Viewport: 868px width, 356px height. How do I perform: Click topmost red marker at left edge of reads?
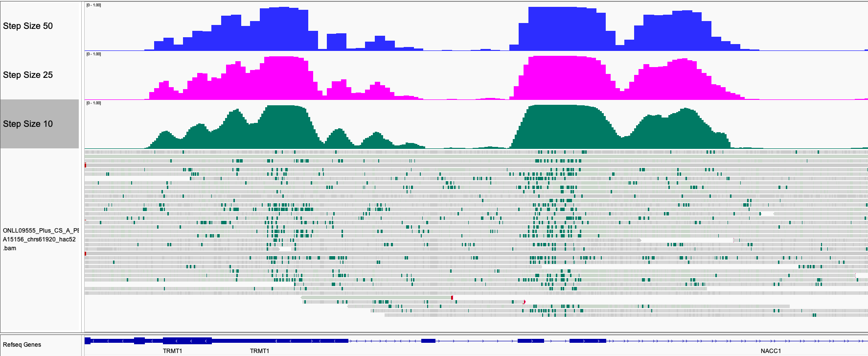pyautogui.click(x=85, y=165)
